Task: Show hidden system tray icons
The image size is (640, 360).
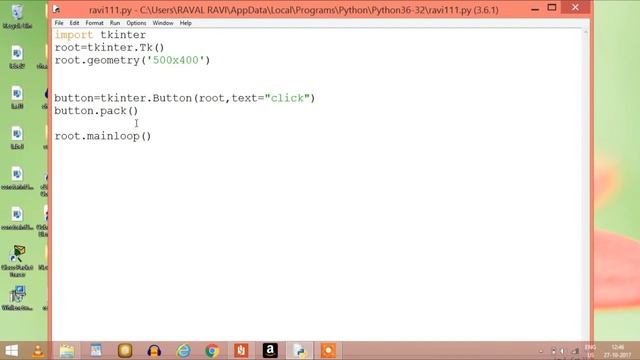Action: pos(541,351)
